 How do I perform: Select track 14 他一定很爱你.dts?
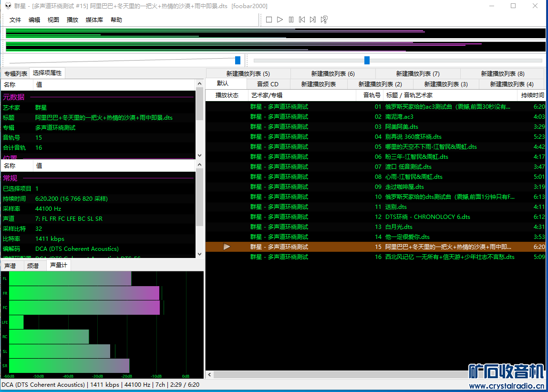click(375, 237)
